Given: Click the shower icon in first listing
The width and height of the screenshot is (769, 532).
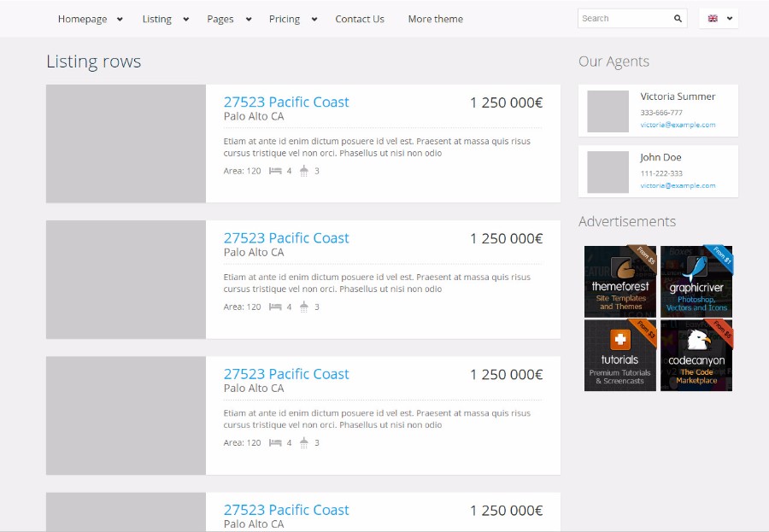Looking at the screenshot, I should point(303,171).
